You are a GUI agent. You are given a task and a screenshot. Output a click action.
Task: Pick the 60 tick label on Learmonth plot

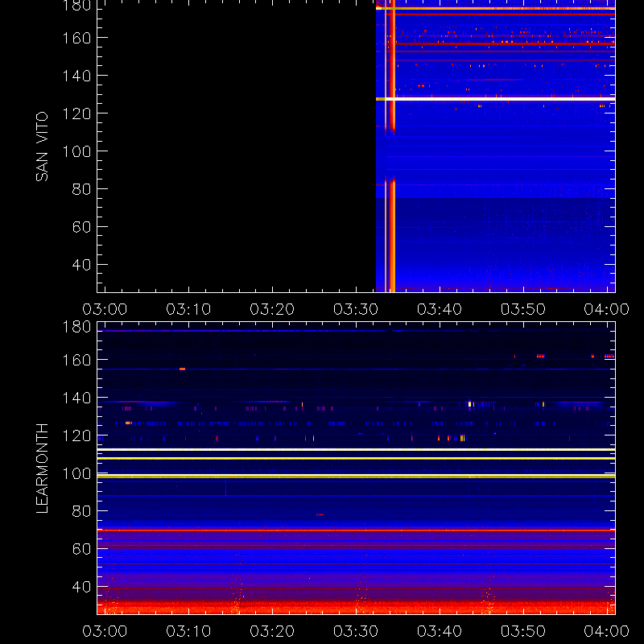tap(81, 549)
